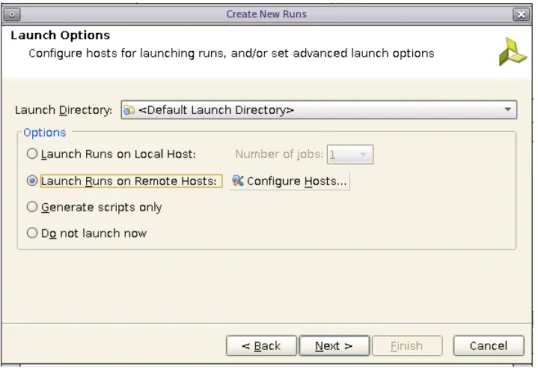Cancel the Create New Runs wizard

tap(489, 346)
